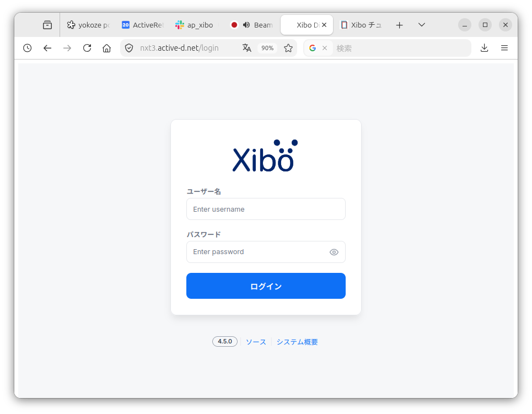Click the Xibo logo

(265, 155)
